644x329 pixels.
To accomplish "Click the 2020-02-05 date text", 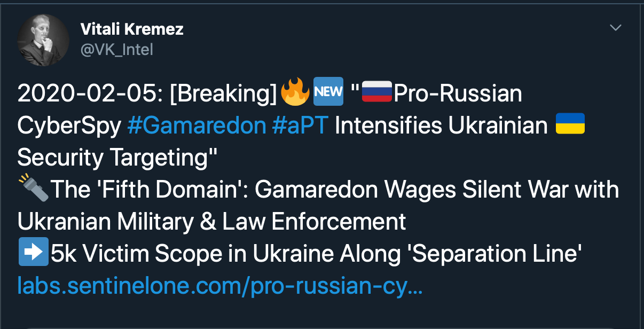I will point(87,94).
